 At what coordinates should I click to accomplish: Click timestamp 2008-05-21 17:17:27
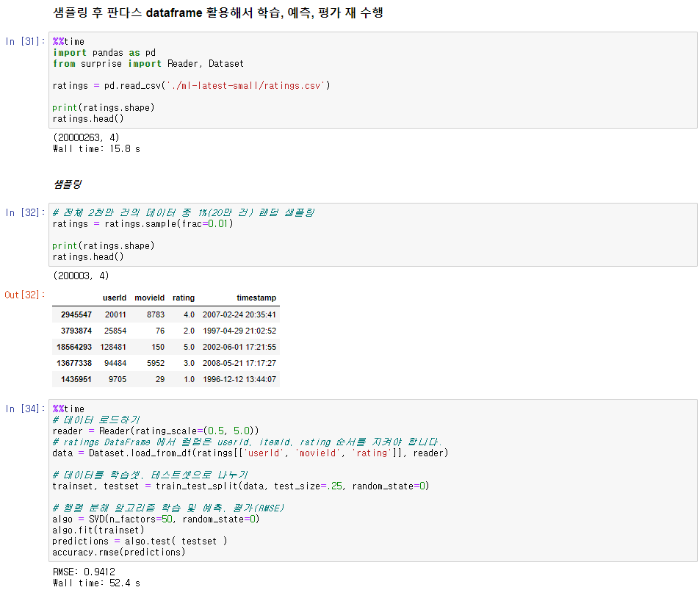(x=239, y=363)
